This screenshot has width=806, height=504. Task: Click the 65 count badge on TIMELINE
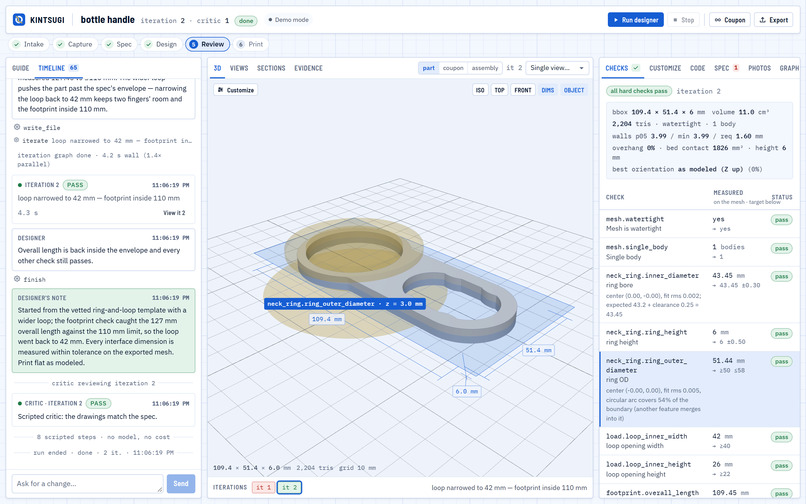click(x=74, y=67)
